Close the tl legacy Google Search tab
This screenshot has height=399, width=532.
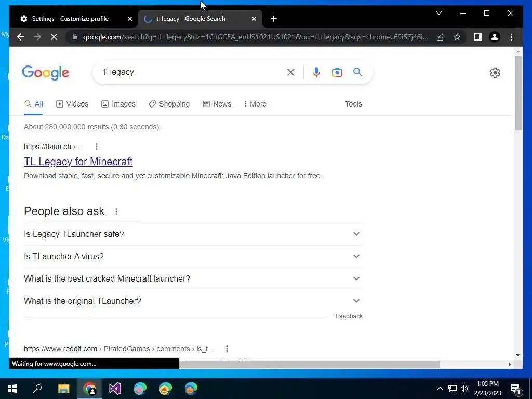pyautogui.click(x=254, y=19)
